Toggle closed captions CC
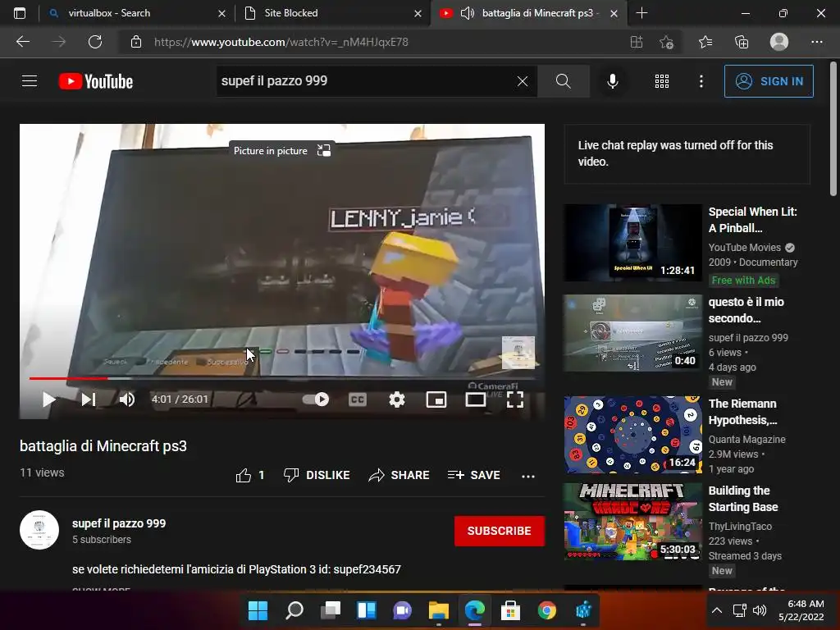This screenshot has width=840, height=630. pyautogui.click(x=358, y=399)
